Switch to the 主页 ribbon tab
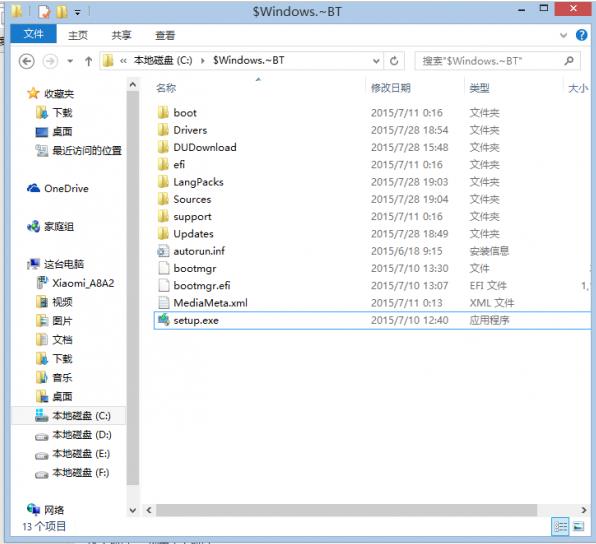 [78, 35]
